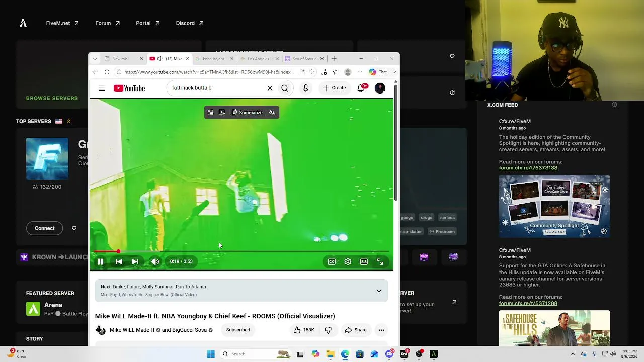Select BROWSE SERVERS in the FiveM launcher
644x362 pixels.
click(x=52, y=98)
